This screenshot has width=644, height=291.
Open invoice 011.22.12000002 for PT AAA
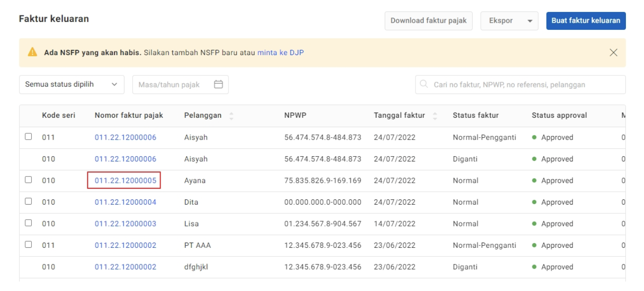point(125,245)
